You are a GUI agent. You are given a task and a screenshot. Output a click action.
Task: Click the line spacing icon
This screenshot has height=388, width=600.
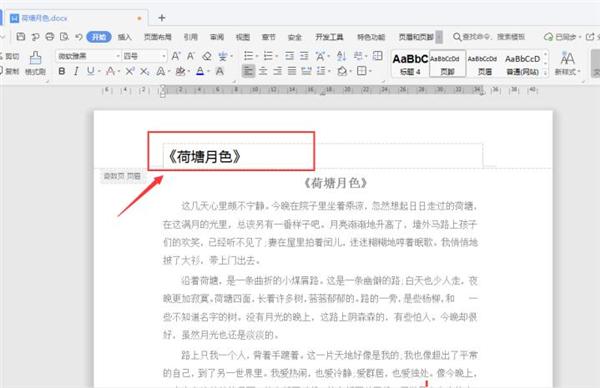[321, 71]
